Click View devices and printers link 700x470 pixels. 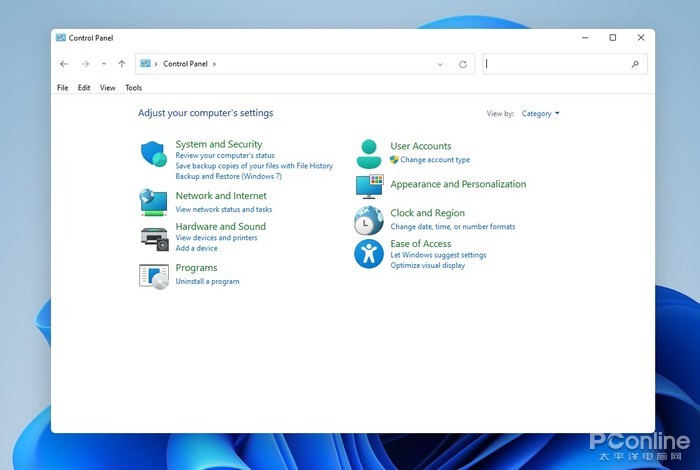[x=216, y=238]
